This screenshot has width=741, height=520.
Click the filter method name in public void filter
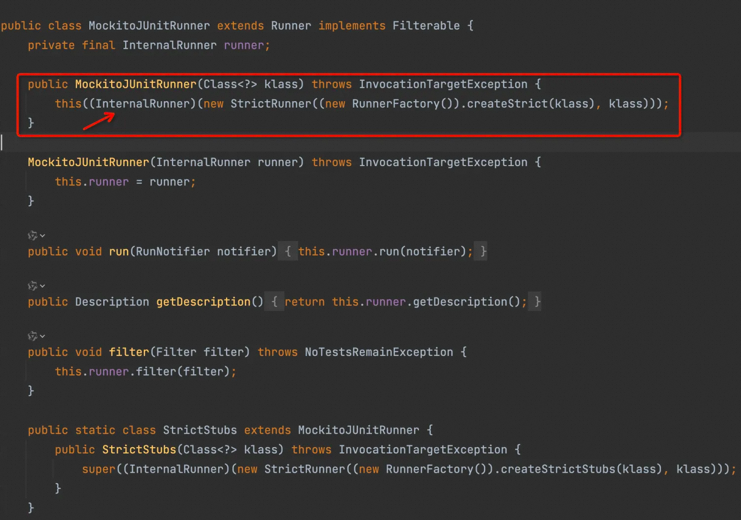[129, 352]
